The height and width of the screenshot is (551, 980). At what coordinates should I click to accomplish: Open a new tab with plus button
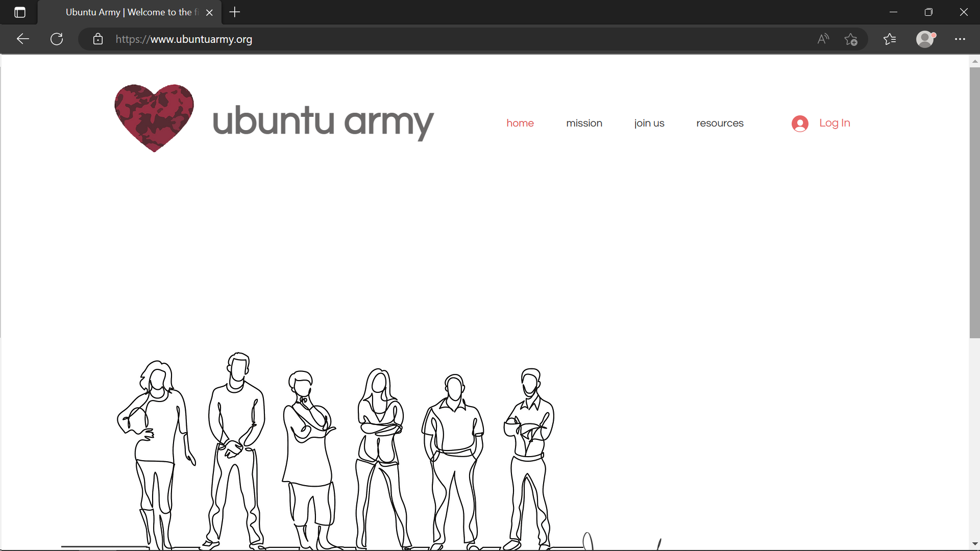tap(235, 12)
